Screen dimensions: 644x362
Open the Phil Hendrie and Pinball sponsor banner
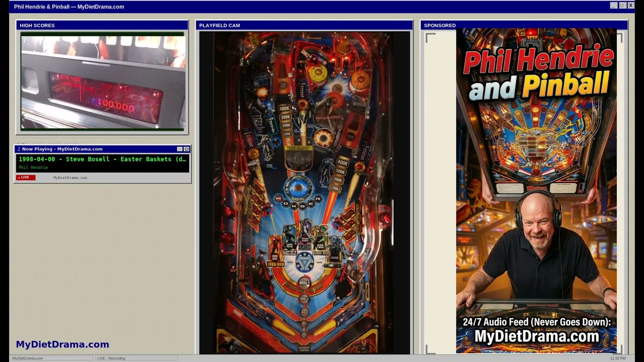[536, 191]
